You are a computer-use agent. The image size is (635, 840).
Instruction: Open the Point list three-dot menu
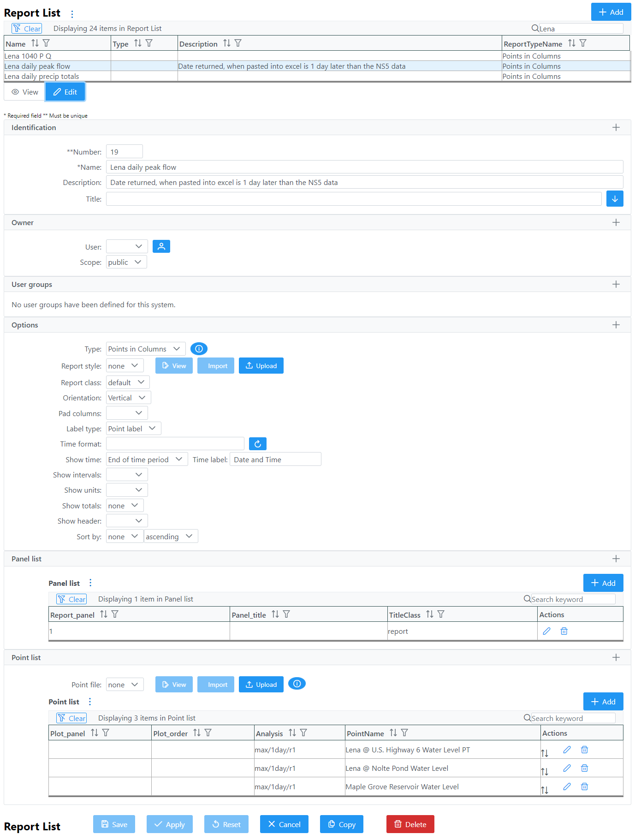[90, 702]
